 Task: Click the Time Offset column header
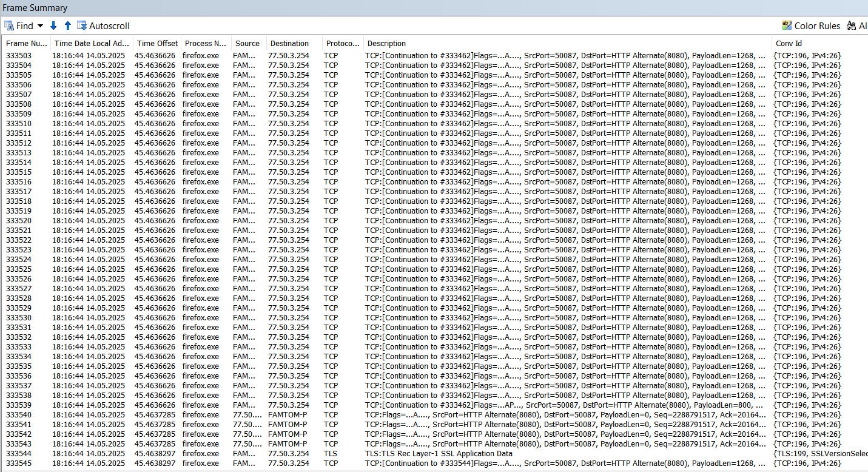156,43
